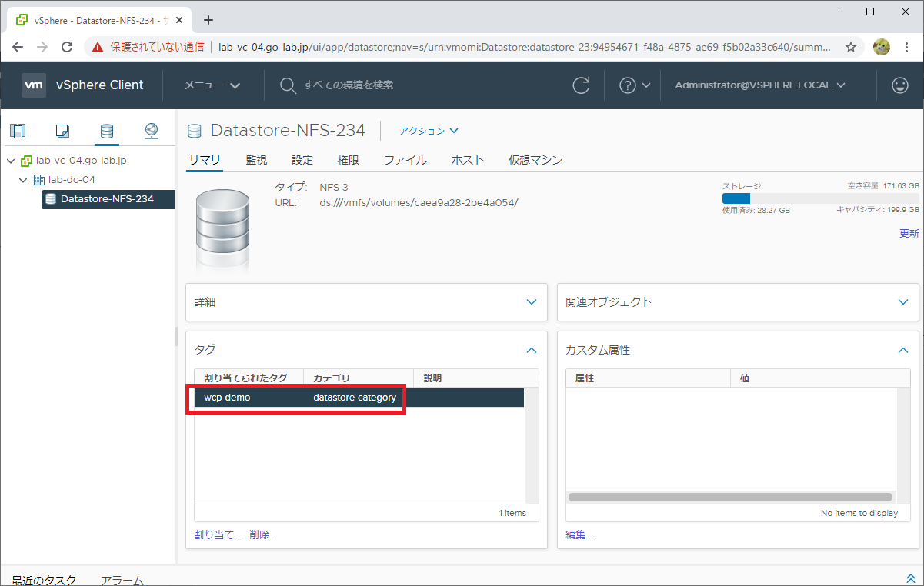Click custom attributes horizontal scrollbar
Image resolution: width=924 pixels, height=586 pixels.
click(x=730, y=498)
